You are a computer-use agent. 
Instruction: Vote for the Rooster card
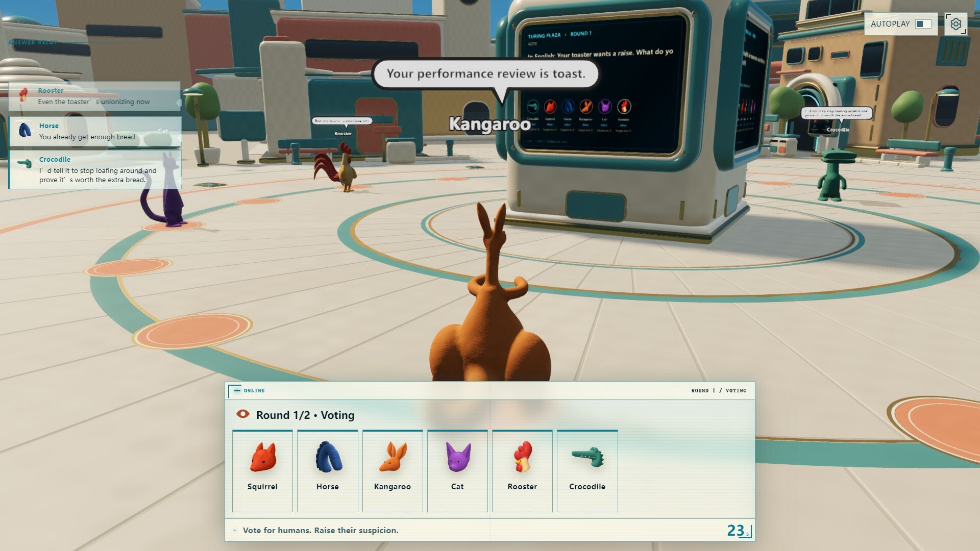[x=522, y=470]
